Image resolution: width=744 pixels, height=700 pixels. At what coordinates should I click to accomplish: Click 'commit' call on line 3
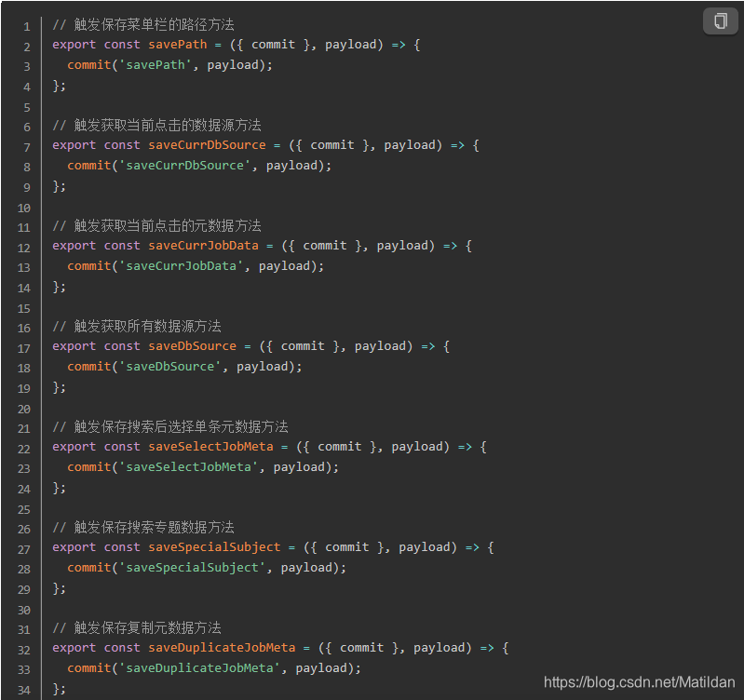pyautogui.click(x=88, y=65)
